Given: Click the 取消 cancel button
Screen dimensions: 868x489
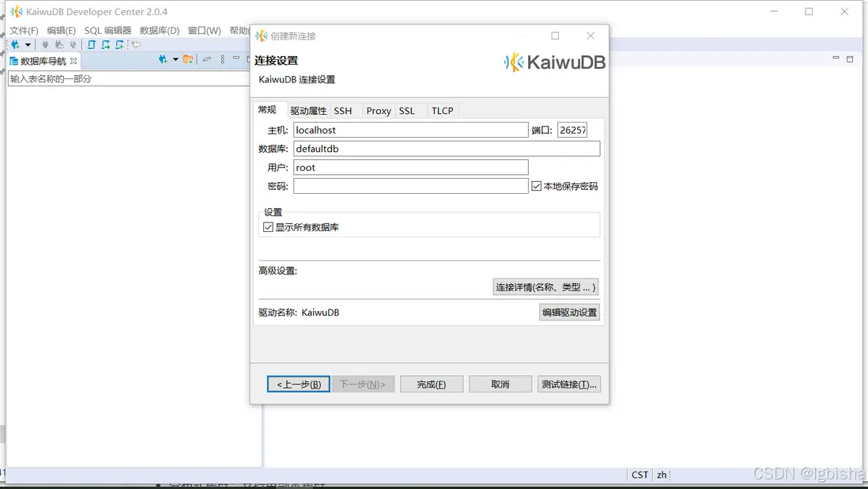Looking at the screenshot, I should pyautogui.click(x=500, y=385).
